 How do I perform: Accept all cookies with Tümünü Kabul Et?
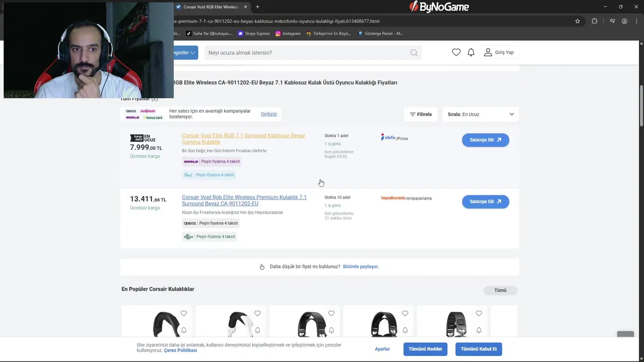pyautogui.click(x=478, y=349)
